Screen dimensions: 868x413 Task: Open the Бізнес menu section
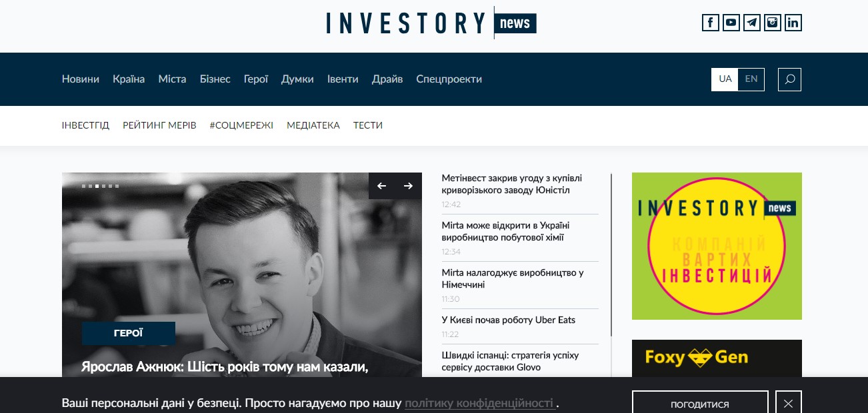tap(215, 79)
